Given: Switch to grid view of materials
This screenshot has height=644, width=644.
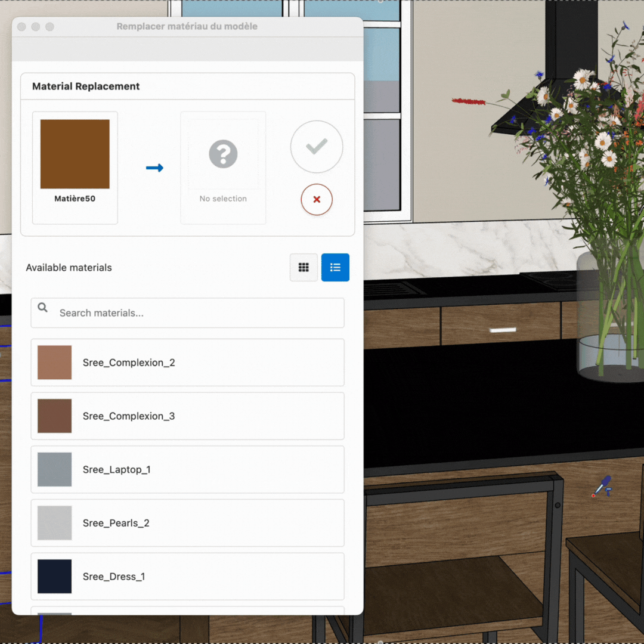Looking at the screenshot, I should click(x=304, y=267).
